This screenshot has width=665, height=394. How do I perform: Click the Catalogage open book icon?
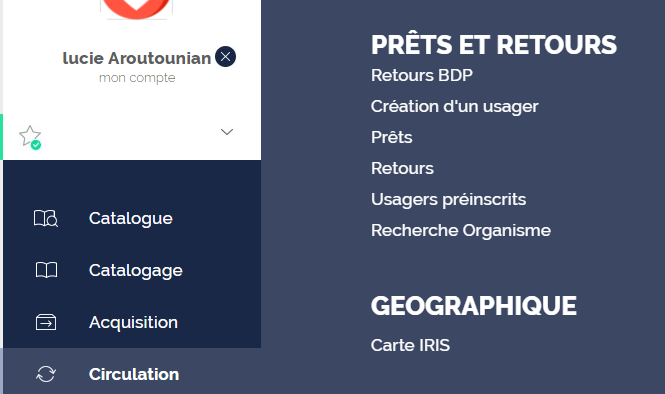pos(46,270)
